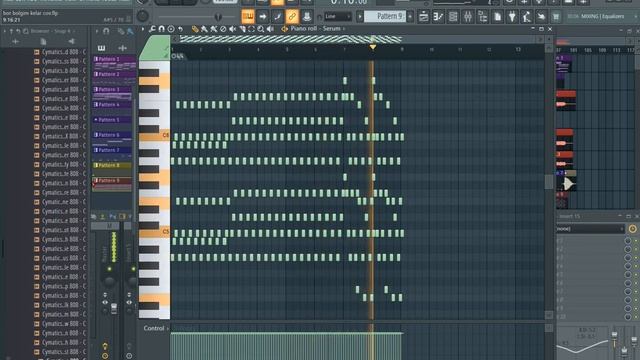Image resolution: width=640 pixels, height=360 pixels.
Task: Open the mixer view icon
Action: coord(468,17)
